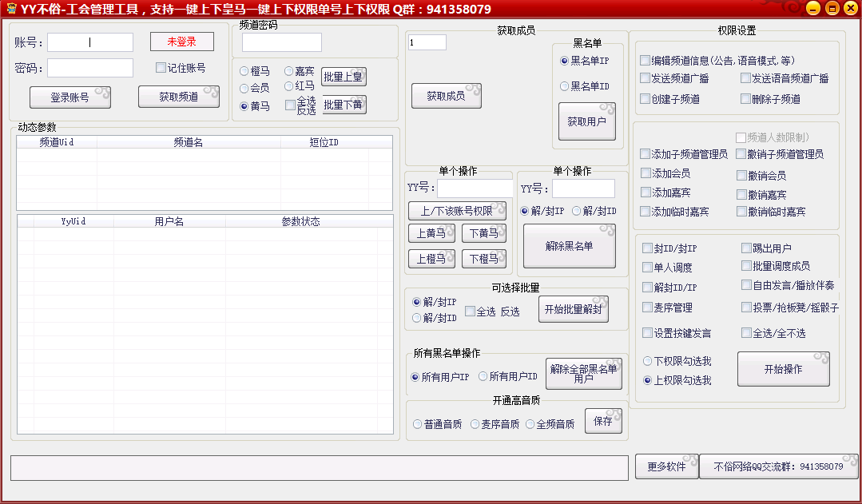Click the 下黄马 button
This screenshot has width=862, height=504.
tap(484, 233)
